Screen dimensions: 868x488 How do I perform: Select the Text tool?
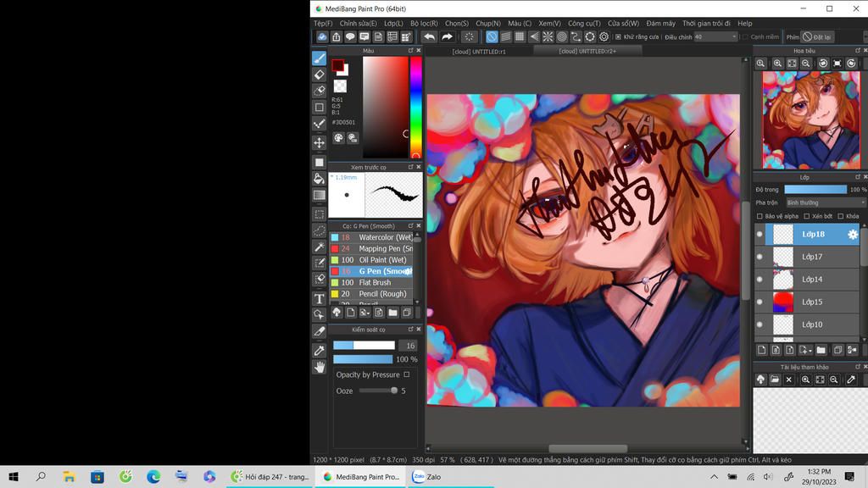pos(320,299)
